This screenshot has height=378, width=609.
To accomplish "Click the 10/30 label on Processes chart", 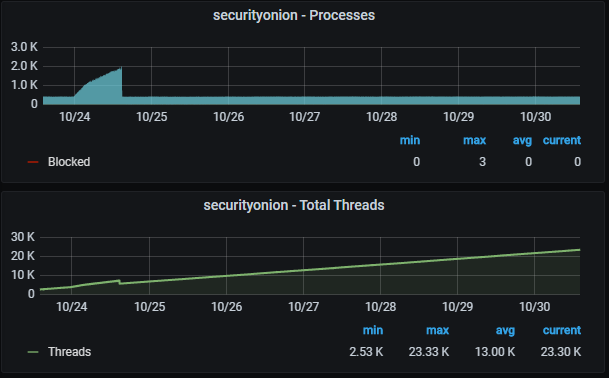I will [535, 117].
